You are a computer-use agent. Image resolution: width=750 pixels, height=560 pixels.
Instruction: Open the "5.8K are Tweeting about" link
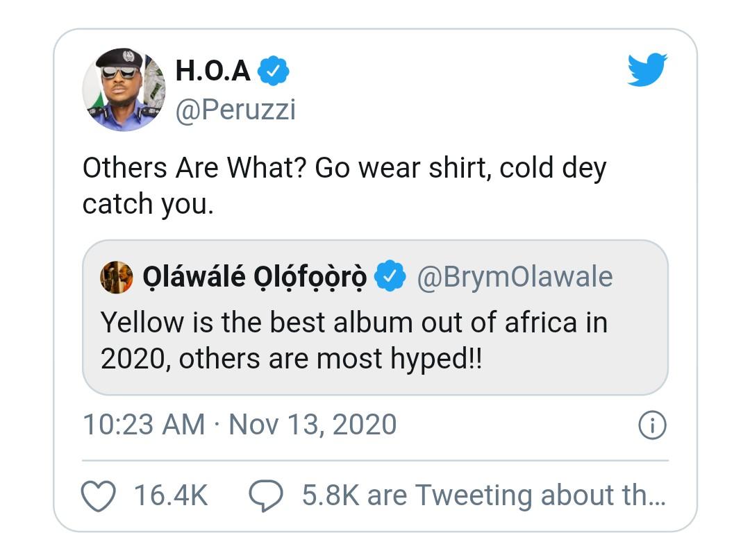click(483, 495)
